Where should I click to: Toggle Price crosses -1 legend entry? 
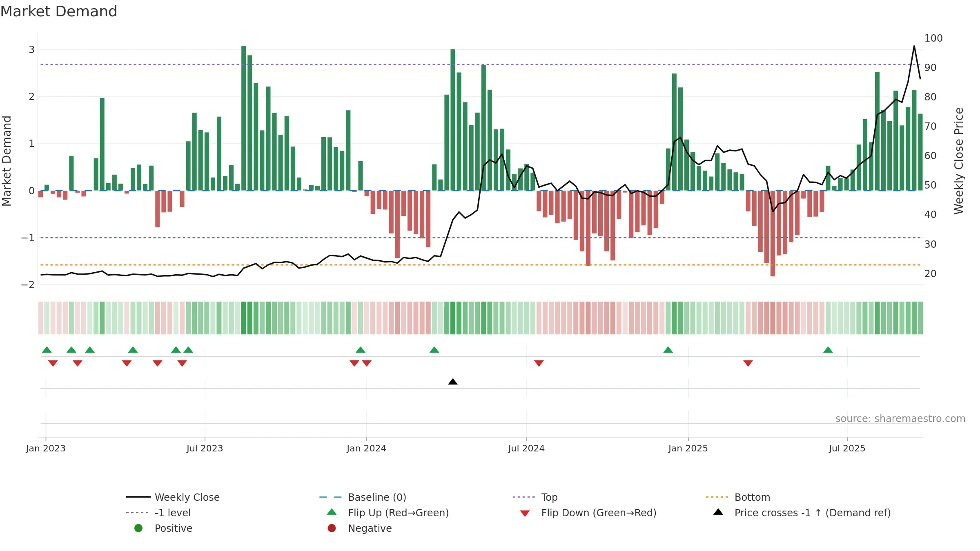click(802, 513)
